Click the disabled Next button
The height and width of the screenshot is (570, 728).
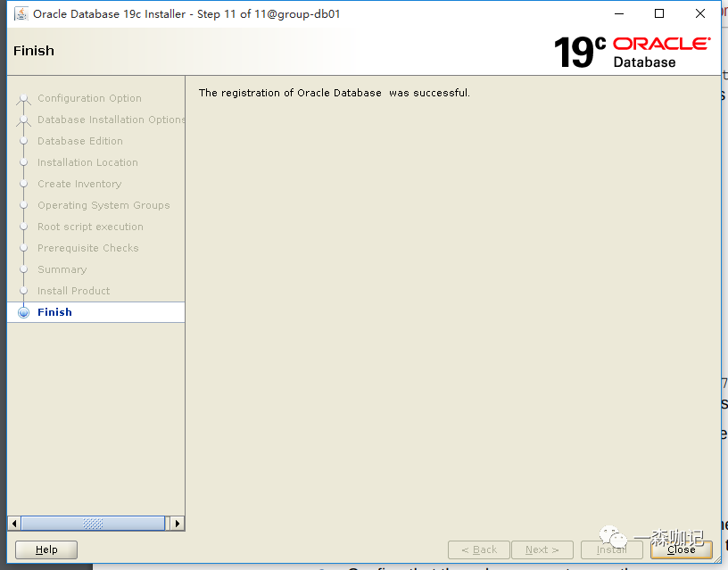click(x=542, y=549)
